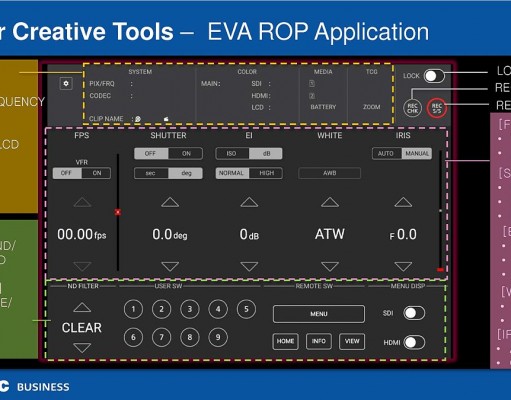Select user switch number 7
Viewport: 511px width, 400px height.
tap(161, 337)
